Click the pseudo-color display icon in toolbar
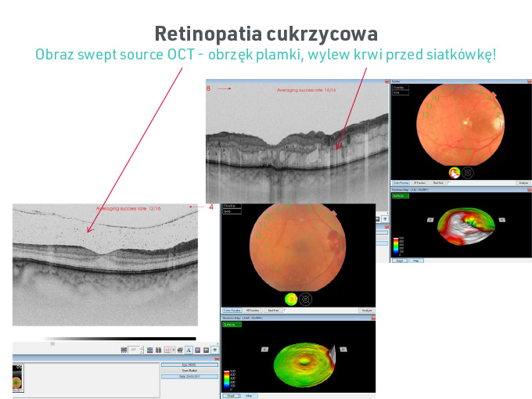Image resolution: width=532 pixels, height=399 pixels. coord(197,350)
